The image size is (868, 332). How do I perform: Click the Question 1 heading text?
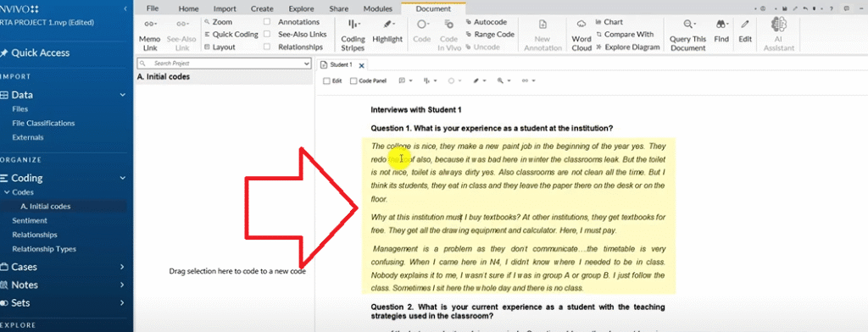pos(492,128)
